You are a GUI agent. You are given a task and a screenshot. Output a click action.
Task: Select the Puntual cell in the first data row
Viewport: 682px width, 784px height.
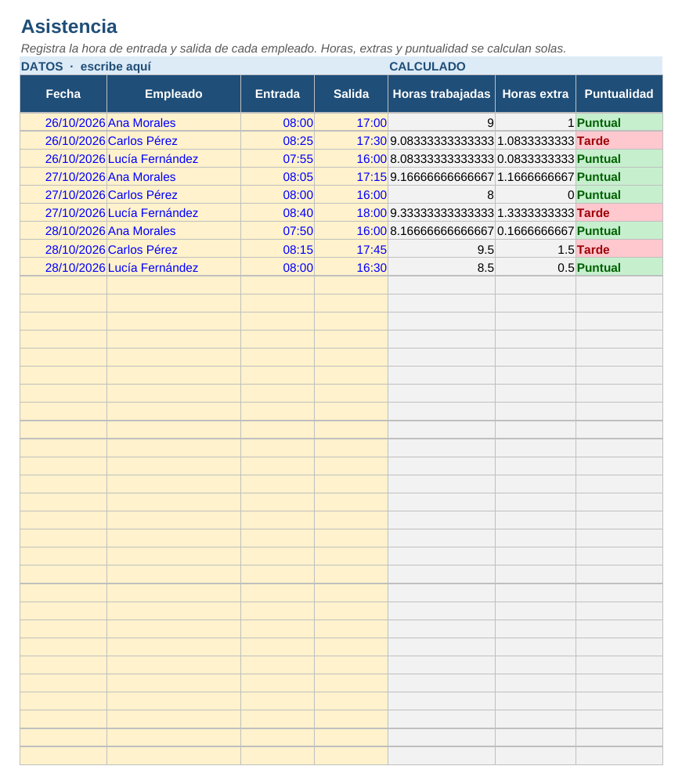coord(619,122)
